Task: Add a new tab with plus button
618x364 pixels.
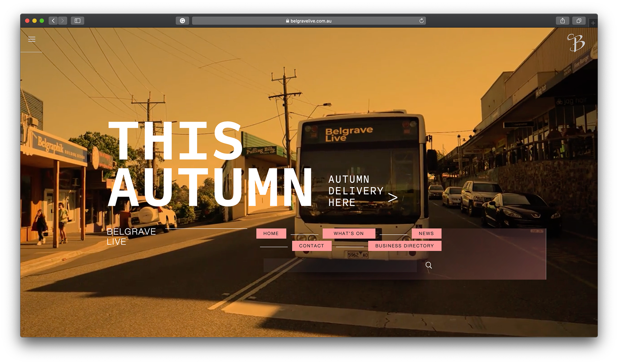Action: (x=593, y=23)
